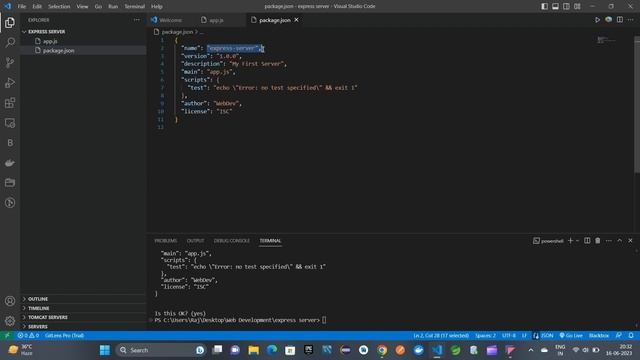This screenshot has height=360, width=640.
Task: Close the terminal panel
Action: coord(630,241)
